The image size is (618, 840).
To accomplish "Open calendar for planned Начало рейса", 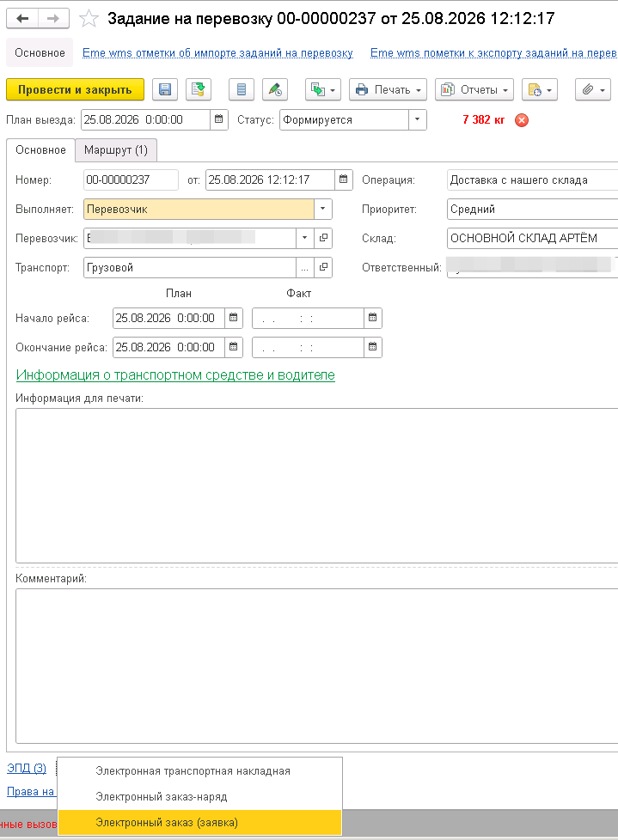I will click(233, 318).
